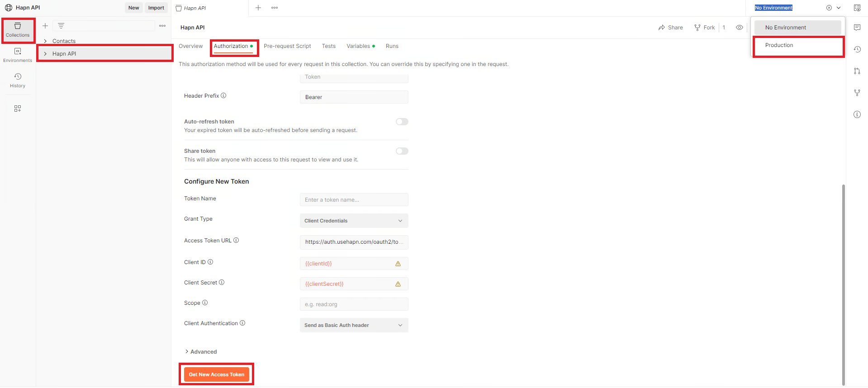Select No Environment option

tap(798, 28)
